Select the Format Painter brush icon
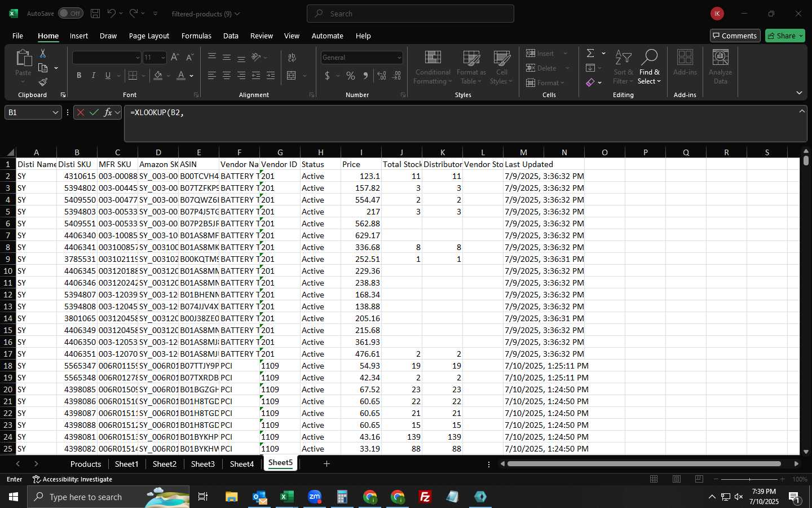812x508 pixels. [43, 82]
